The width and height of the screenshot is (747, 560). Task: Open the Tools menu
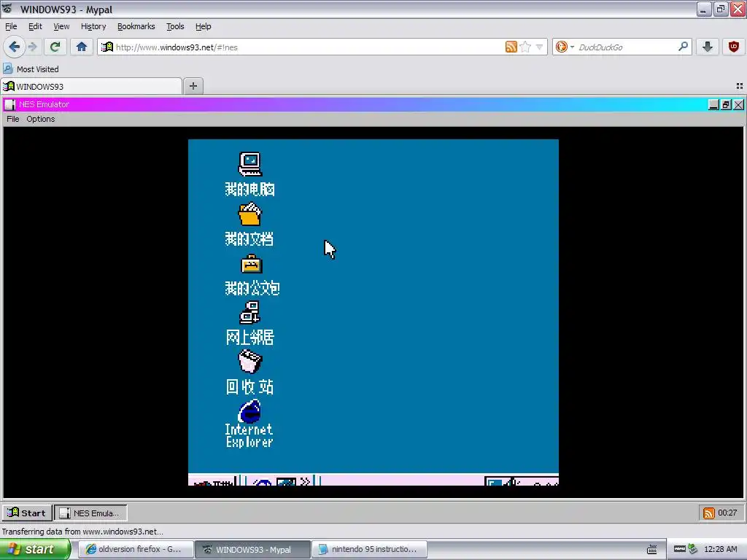click(x=175, y=26)
